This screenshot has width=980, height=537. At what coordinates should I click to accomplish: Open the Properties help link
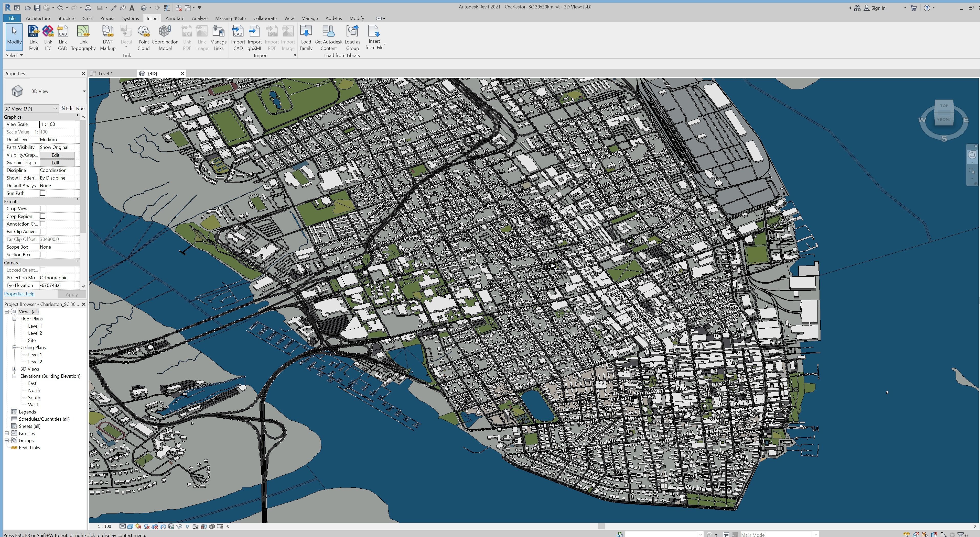pos(19,294)
